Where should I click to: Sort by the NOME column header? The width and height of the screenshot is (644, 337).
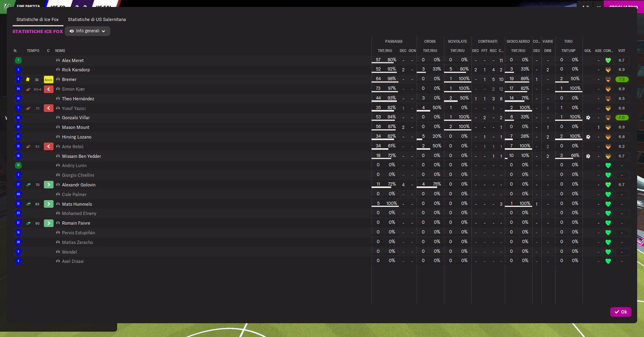click(60, 51)
